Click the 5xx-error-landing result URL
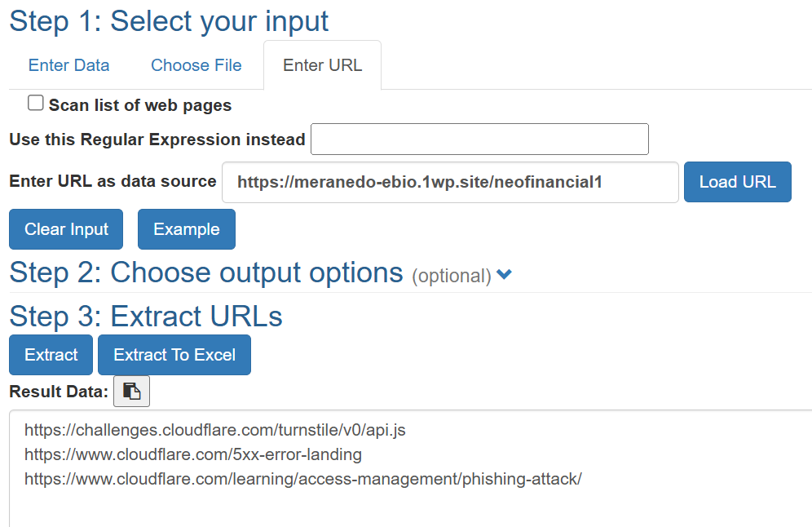The image size is (812, 527). click(193, 454)
